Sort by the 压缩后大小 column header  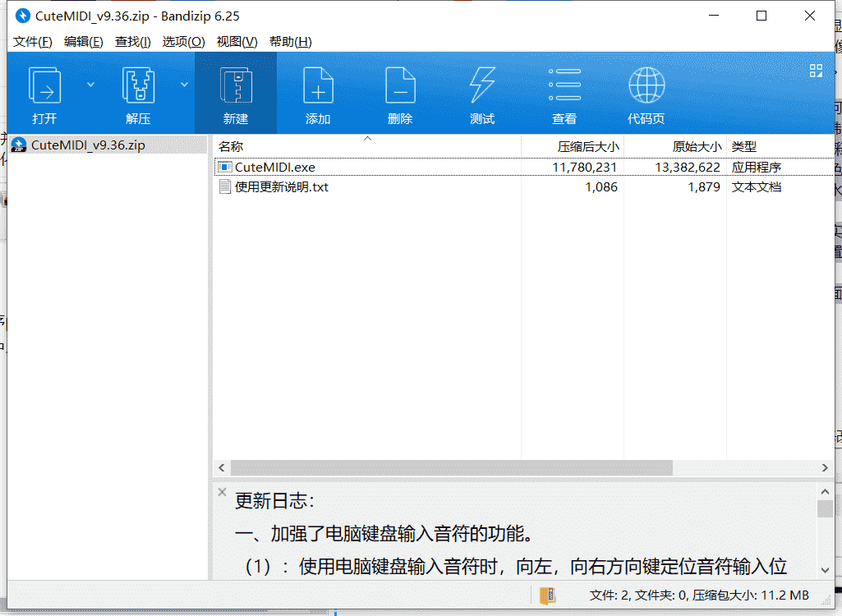click(573, 146)
